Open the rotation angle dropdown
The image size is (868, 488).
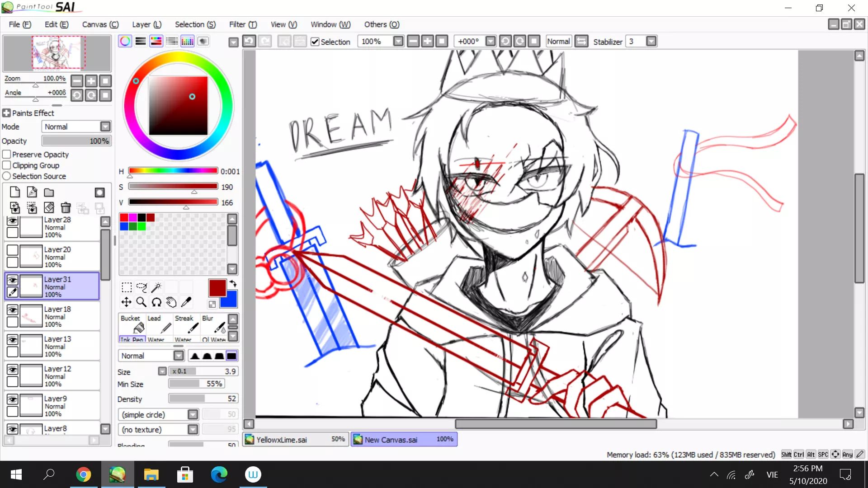[491, 42]
